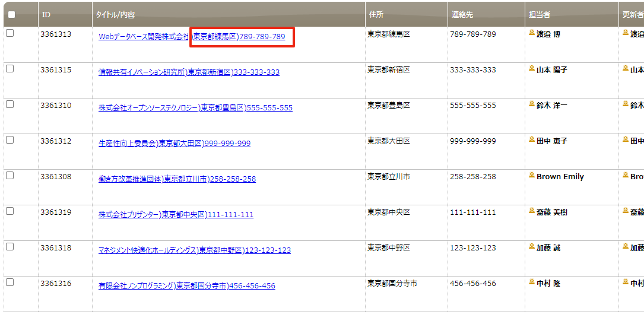
Task: Check the box for record 3361313
Action: 10,33
